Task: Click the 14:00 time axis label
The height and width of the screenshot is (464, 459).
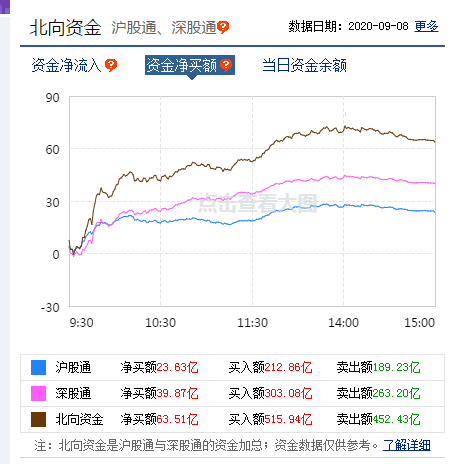Action: tap(344, 323)
